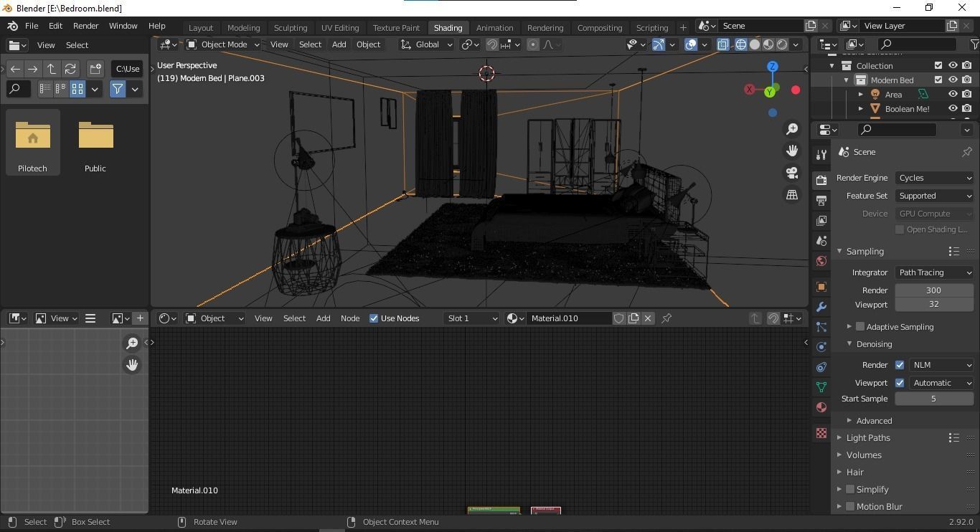
Task: Select rendered viewport shading mode
Action: [x=782, y=44]
